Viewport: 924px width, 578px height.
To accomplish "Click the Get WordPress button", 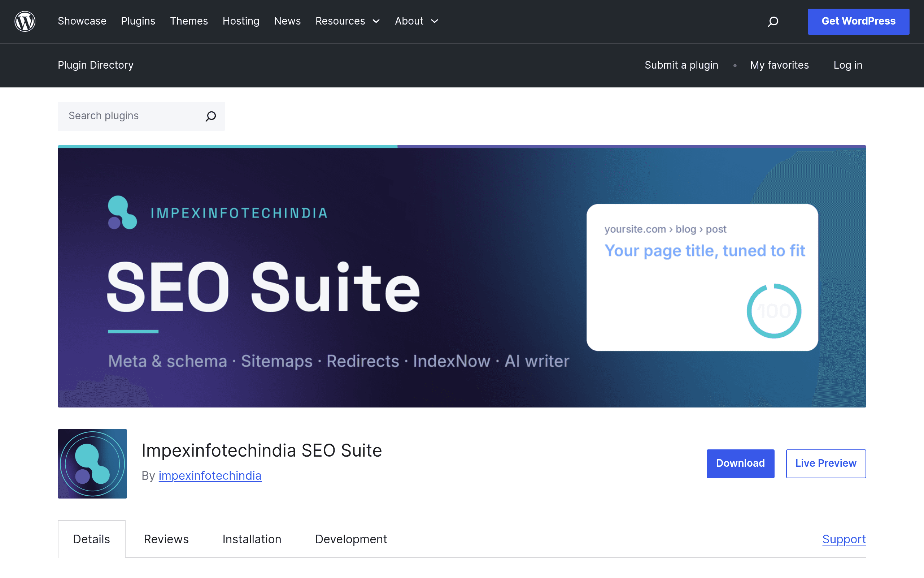I will coord(858,21).
